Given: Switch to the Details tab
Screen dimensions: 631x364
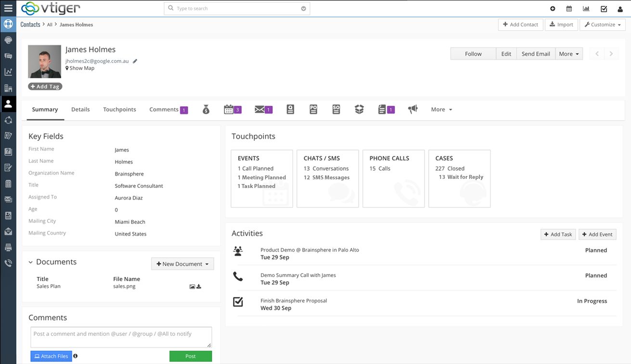Looking at the screenshot, I should coord(80,110).
